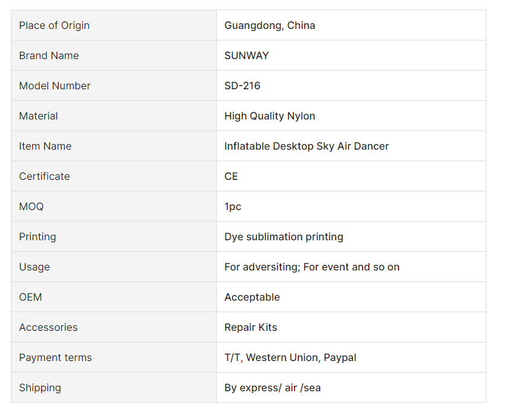
Task: Click T/T, Western Union, Paypal text
Action: tap(290, 358)
